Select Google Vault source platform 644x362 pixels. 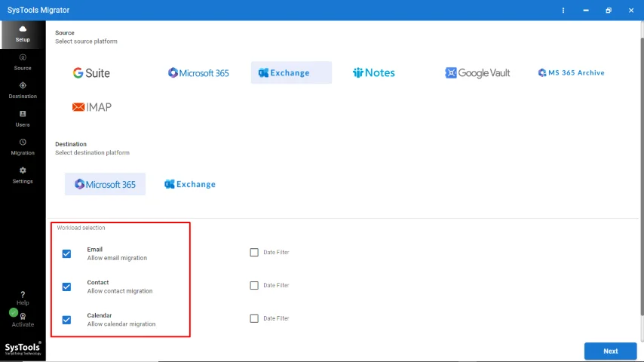tap(477, 72)
